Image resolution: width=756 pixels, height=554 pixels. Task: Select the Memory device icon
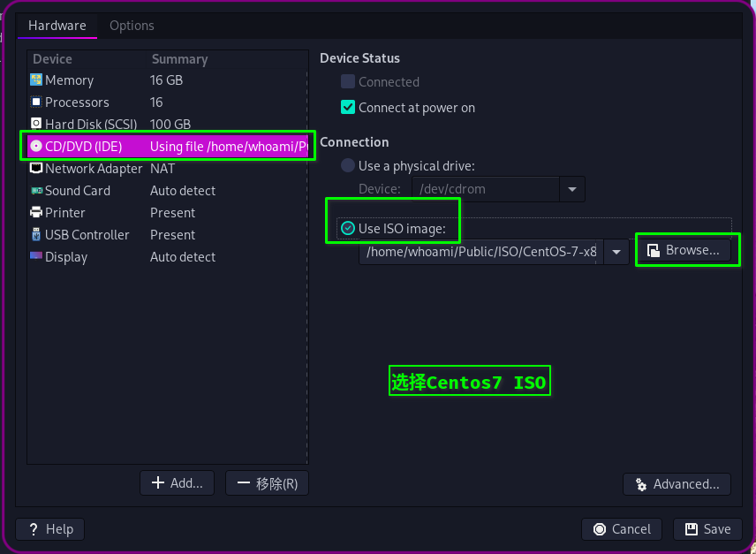(x=36, y=80)
